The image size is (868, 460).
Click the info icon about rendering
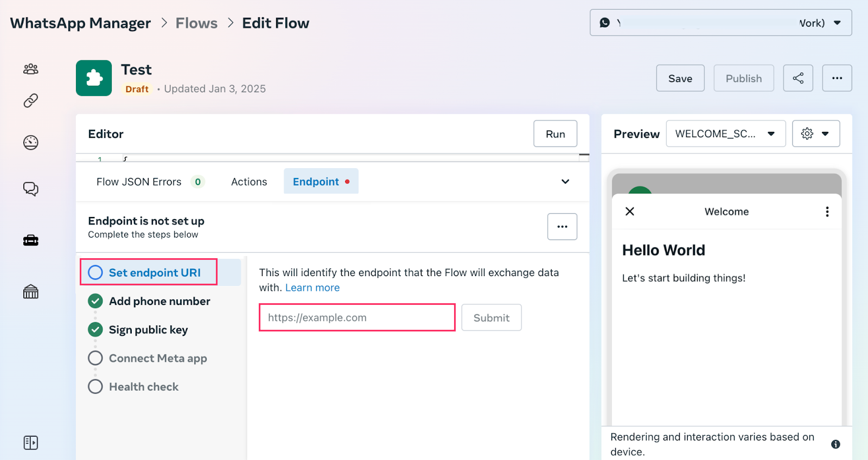(835, 444)
